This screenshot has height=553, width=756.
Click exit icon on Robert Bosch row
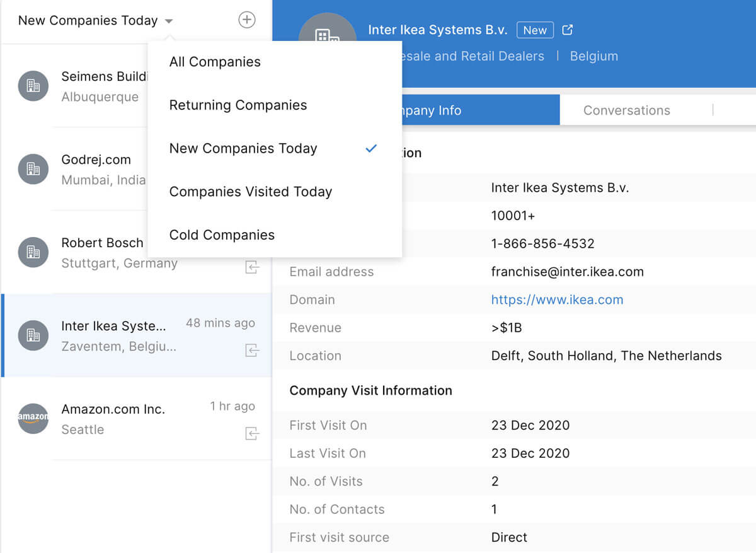click(x=252, y=267)
